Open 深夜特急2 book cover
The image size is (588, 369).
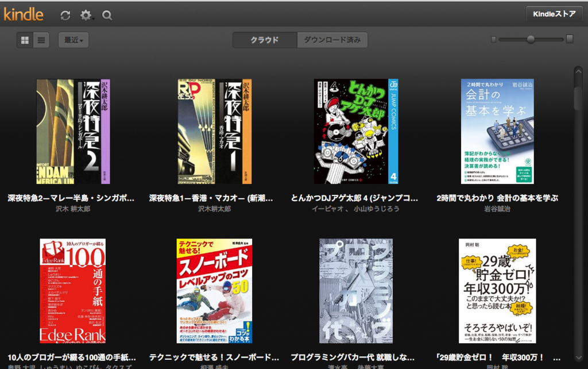click(x=73, y=132)
